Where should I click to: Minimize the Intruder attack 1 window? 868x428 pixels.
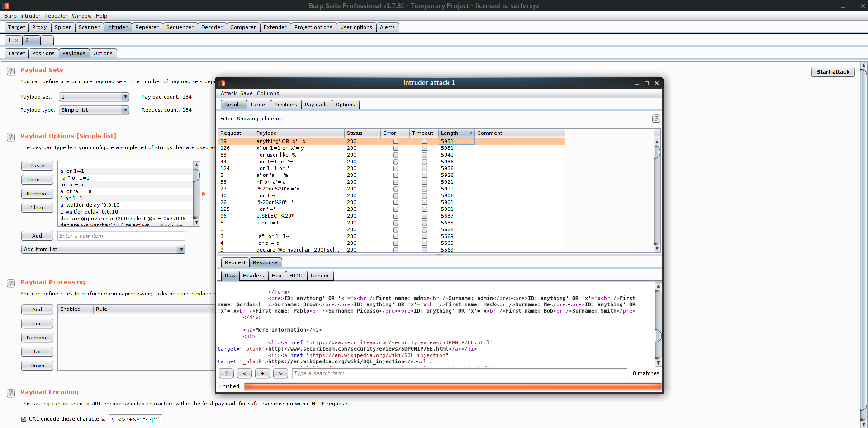(637, 83)
